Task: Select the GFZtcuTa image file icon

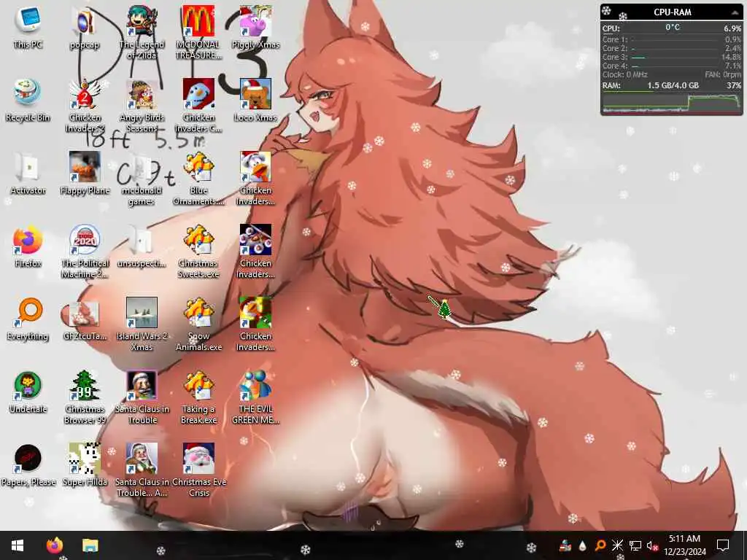Action: click(85, 319)
